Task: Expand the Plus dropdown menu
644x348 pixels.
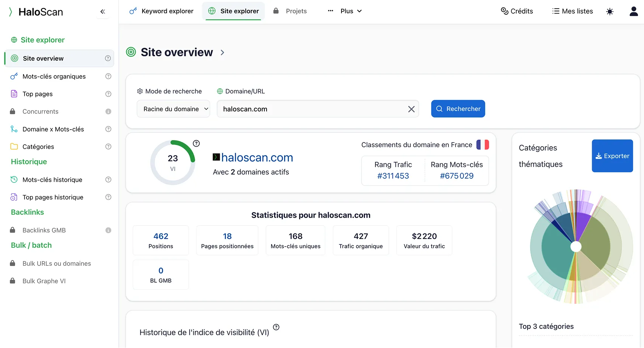Action: click(x=345, y=11)
